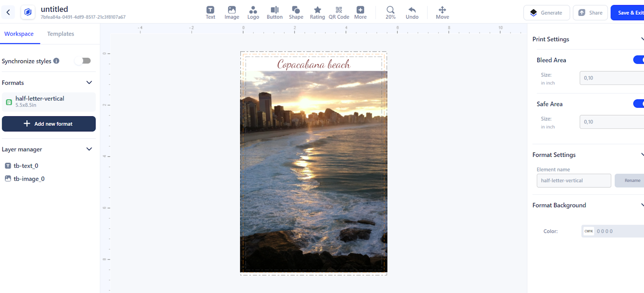Add a Logo element
Image resolution: width=644 pixels, height=293 pixels.
click(x=253, y=13)
